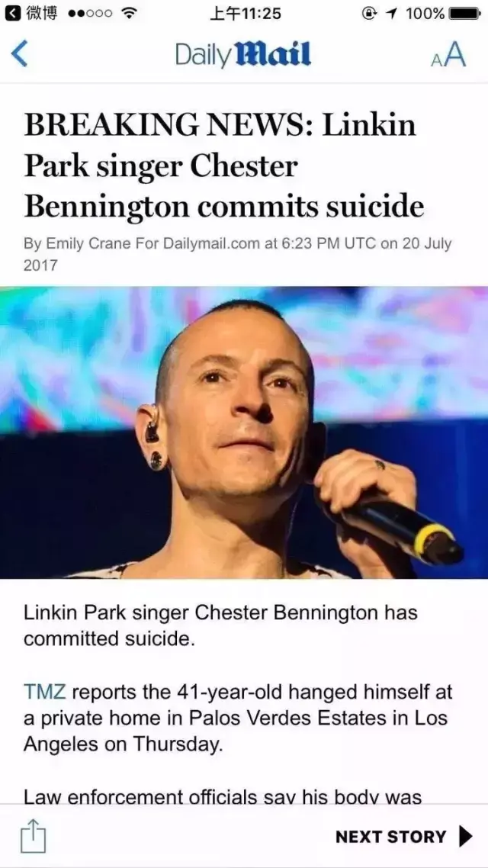Screen dimensions: 488x868
Task: Tap the black next story arrow
Action: (x=466, y=837)
